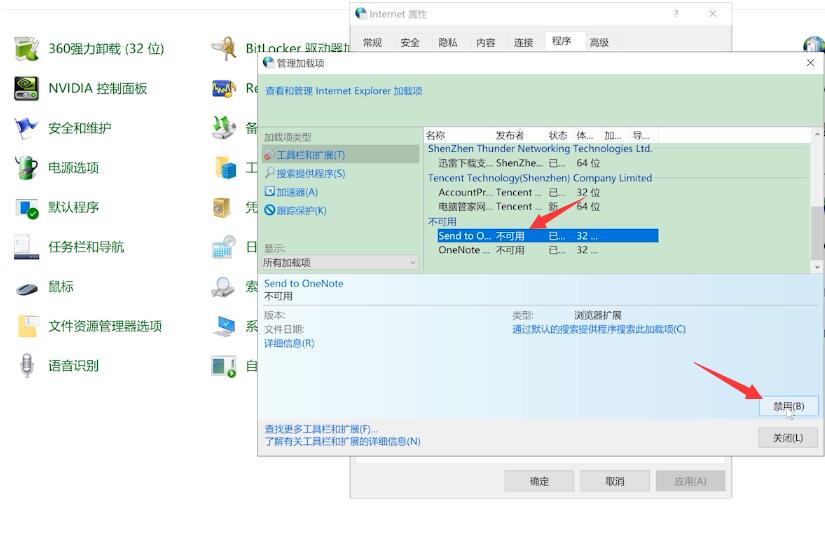Screen dimensions: 825x534
Task: Click the add-on list scrollbar thumb
Action: [818, 233]
